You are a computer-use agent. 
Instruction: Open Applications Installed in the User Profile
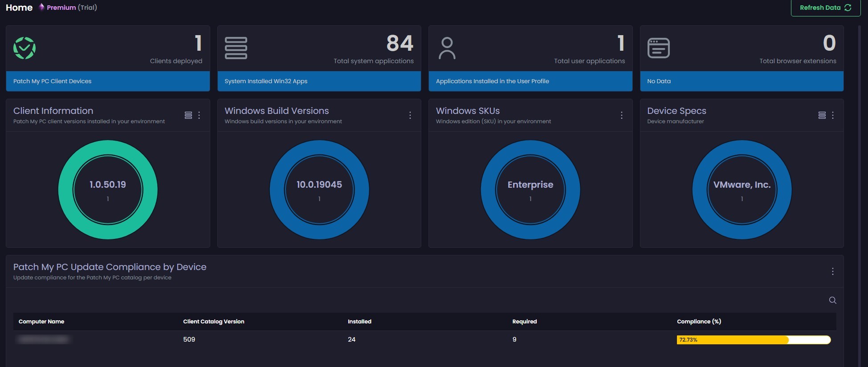[x=492, y=81]
